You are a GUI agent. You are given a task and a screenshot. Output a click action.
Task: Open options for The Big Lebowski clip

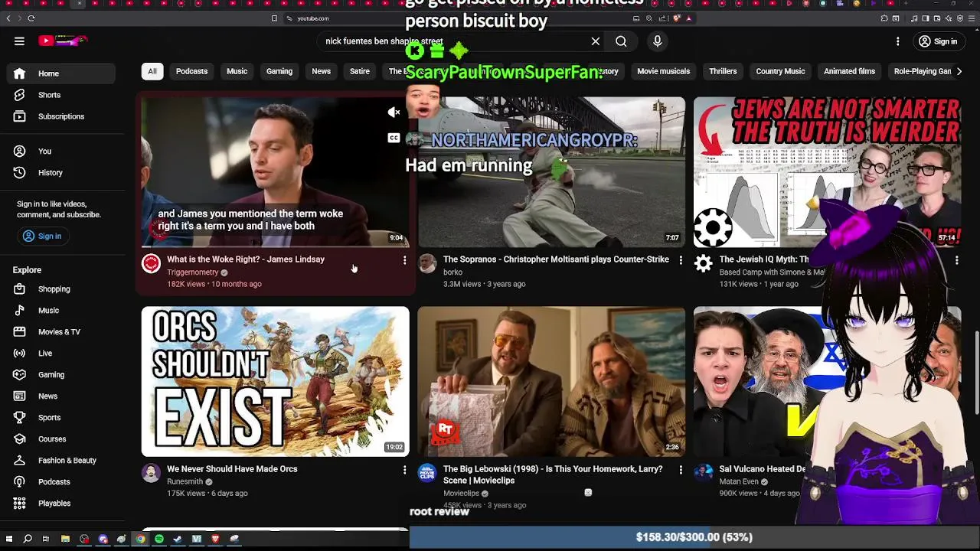point(681,471)
